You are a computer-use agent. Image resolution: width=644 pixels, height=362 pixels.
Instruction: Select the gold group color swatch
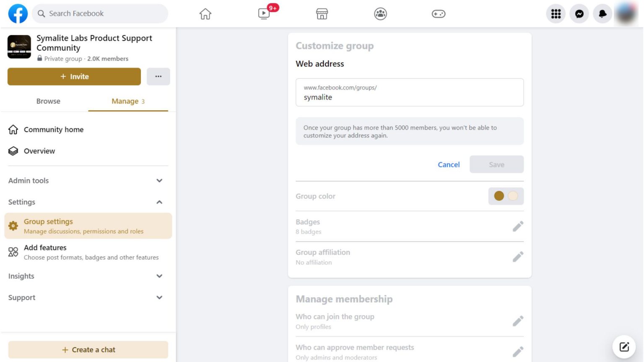499,196
